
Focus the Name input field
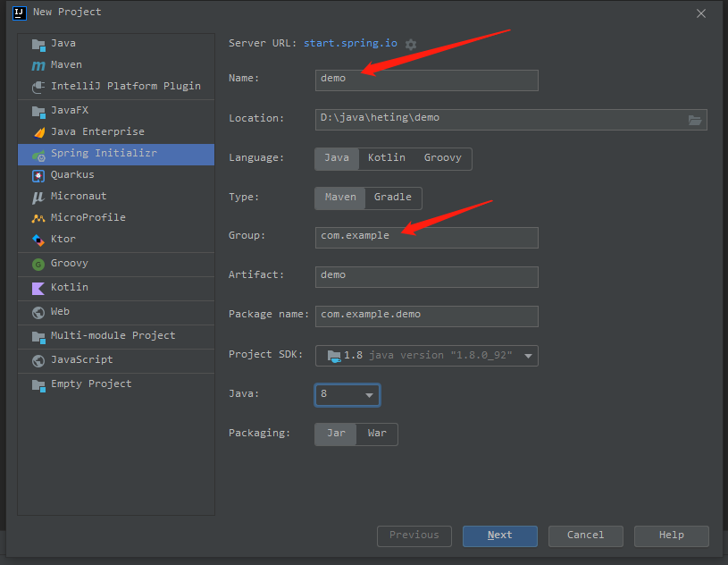(x=427, y=80)
